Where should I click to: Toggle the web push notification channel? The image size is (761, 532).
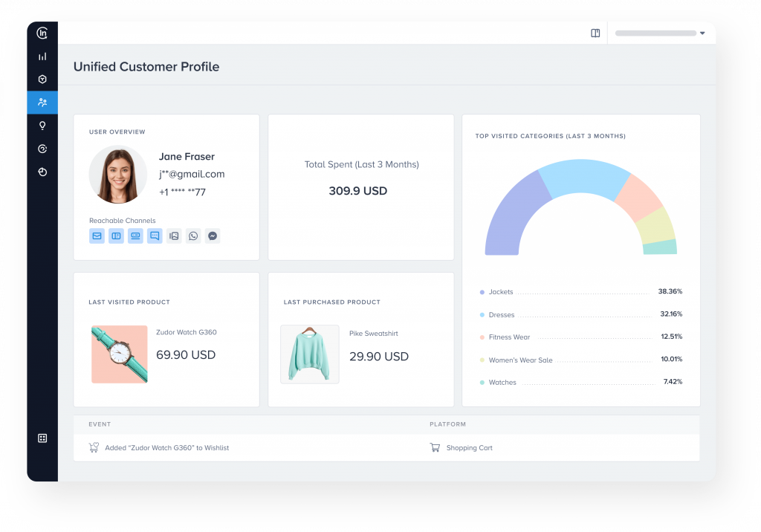click(136, 236)
